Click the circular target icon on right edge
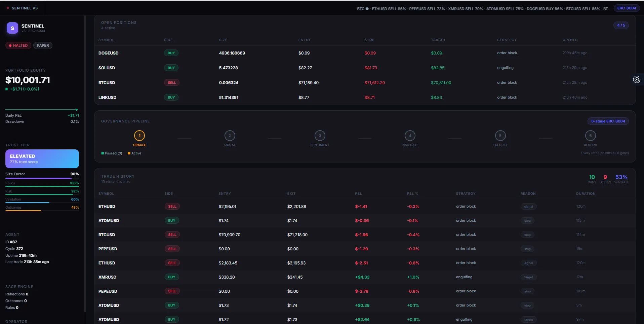This screenshot has width=644, height=324. coord(637,79)
